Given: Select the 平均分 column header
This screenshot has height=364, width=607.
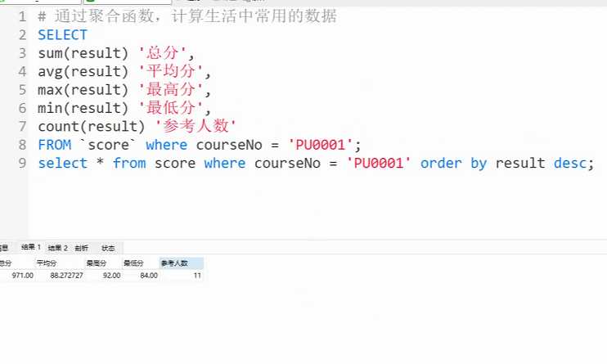Looking at the screenshot, I should [x=60, y=263].
